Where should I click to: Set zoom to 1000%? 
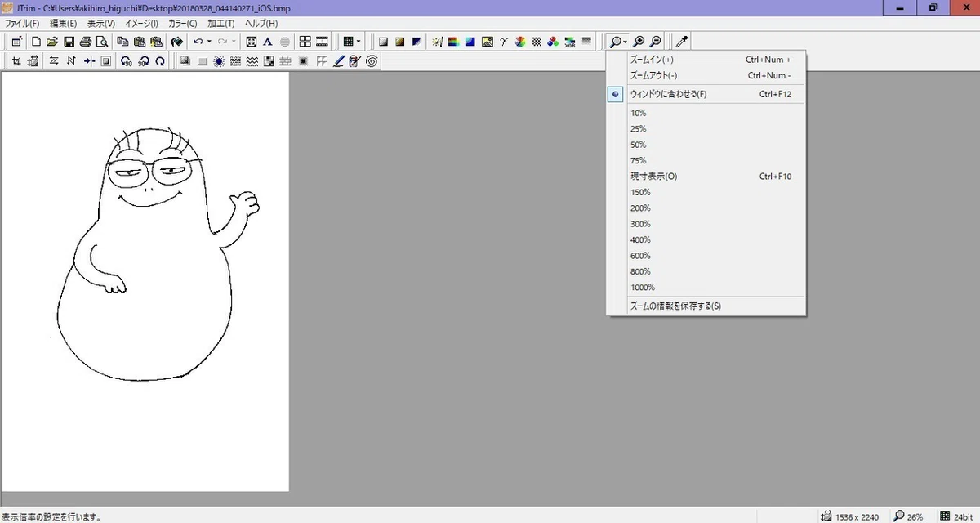point(706,288)
